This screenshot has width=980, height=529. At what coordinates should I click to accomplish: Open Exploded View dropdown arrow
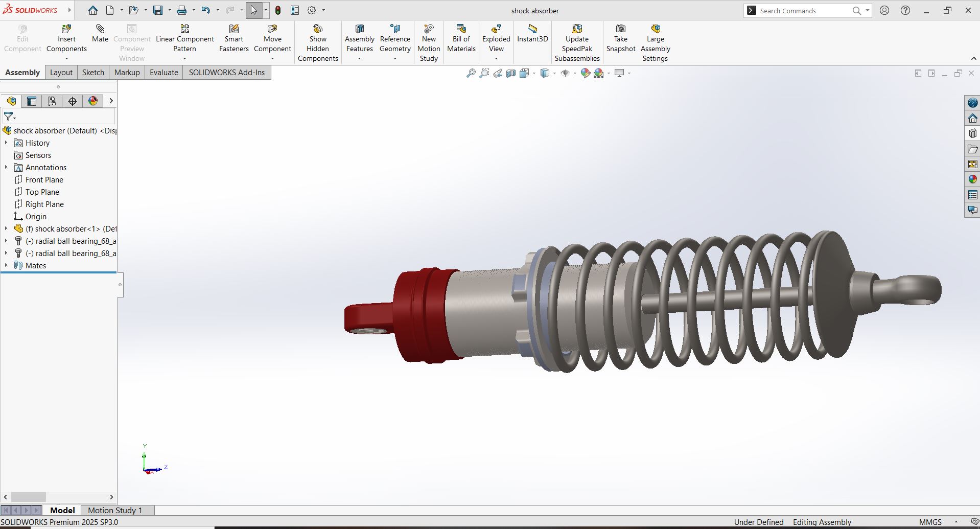(x=496, y=58)
